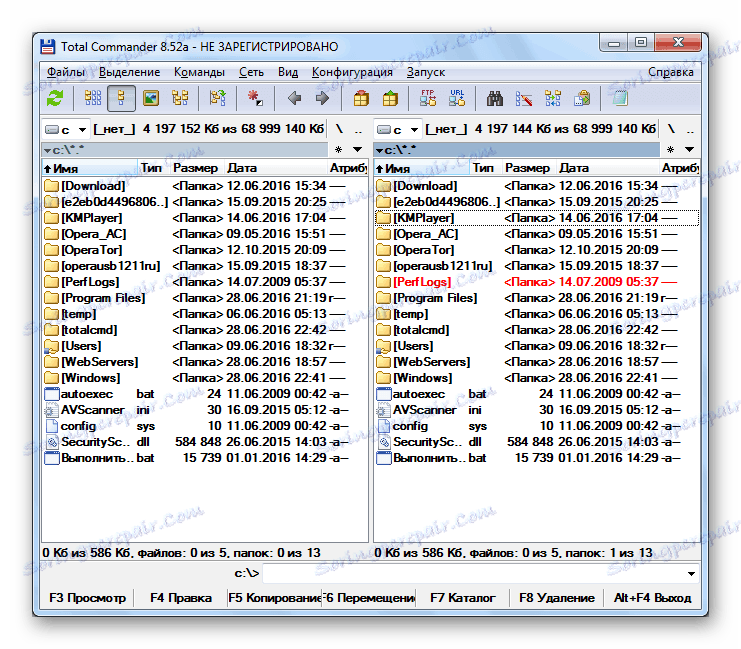The height and width of the screenshot is (649, 741).
Task: Open the new URL connection icon
Action: point(457,98)
